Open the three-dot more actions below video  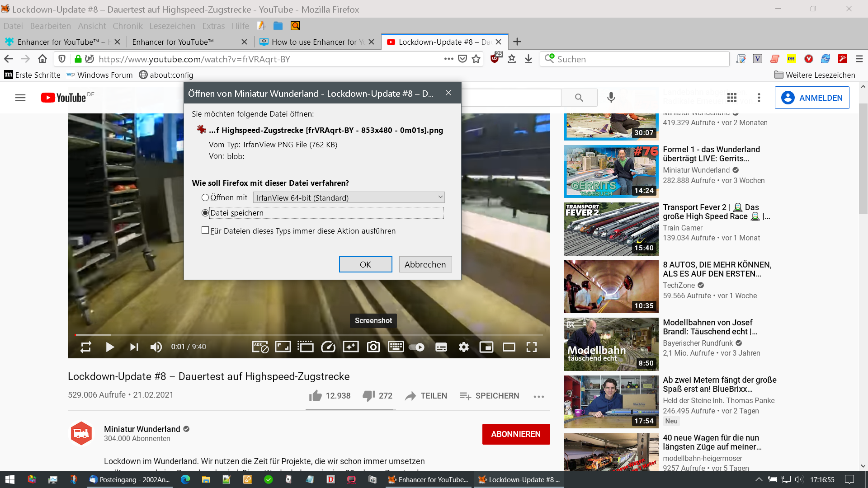538,396
